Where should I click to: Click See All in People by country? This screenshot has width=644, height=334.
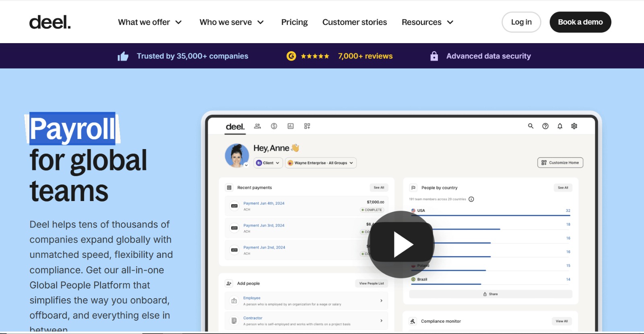point(563,188)
